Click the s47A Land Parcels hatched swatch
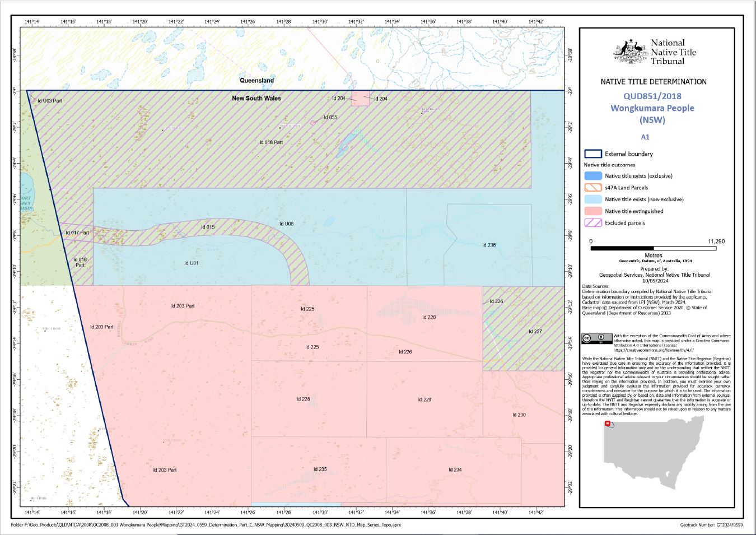756x535 pixels. (592, 188)
